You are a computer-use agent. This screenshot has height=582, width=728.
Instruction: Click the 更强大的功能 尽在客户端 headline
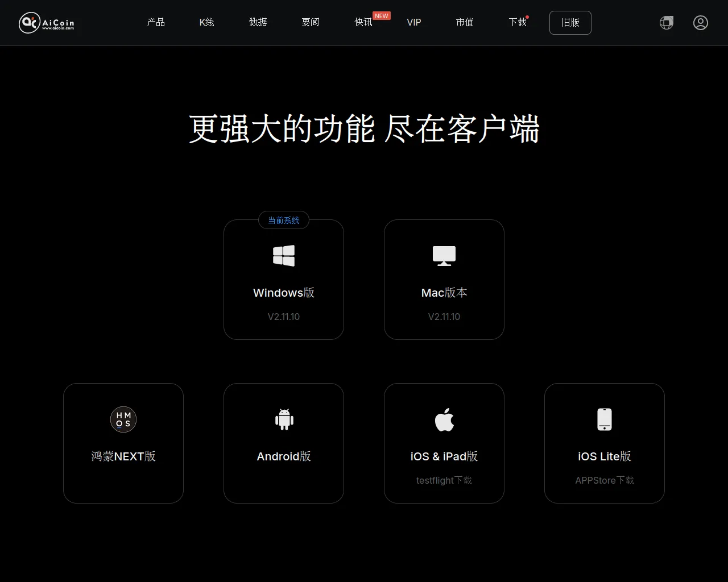tap(364, 128)
